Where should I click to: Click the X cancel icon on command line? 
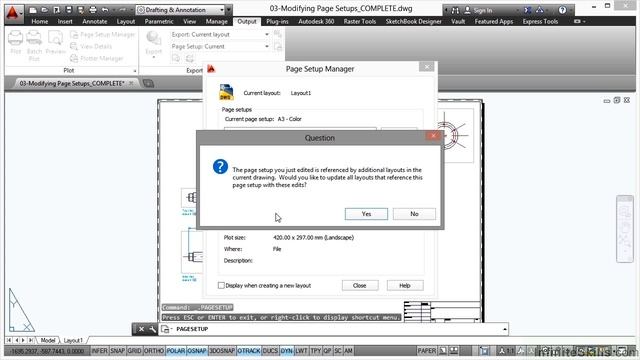pyautogui.click(x=141, y=329)
